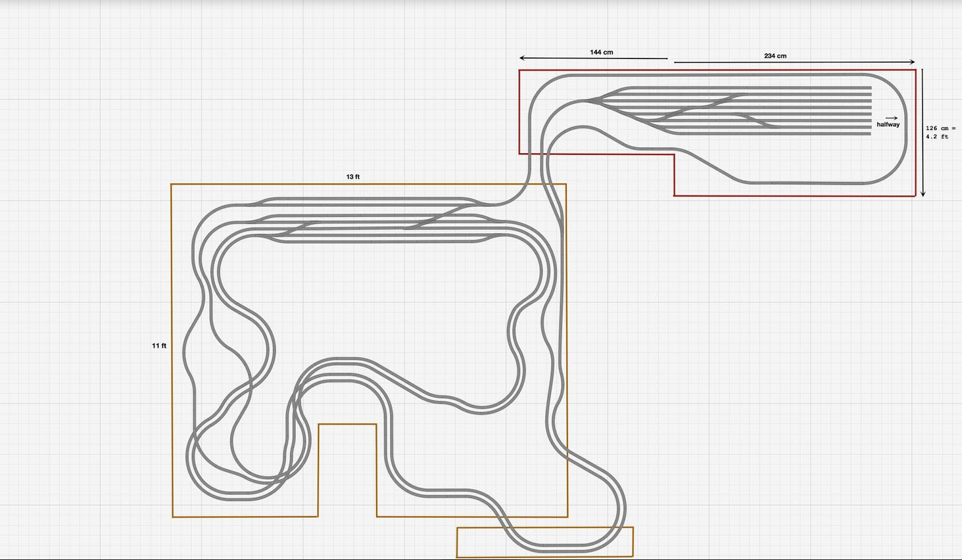
Task: Select the vertical dimension arrow beside the red outline
Action: 923,131
